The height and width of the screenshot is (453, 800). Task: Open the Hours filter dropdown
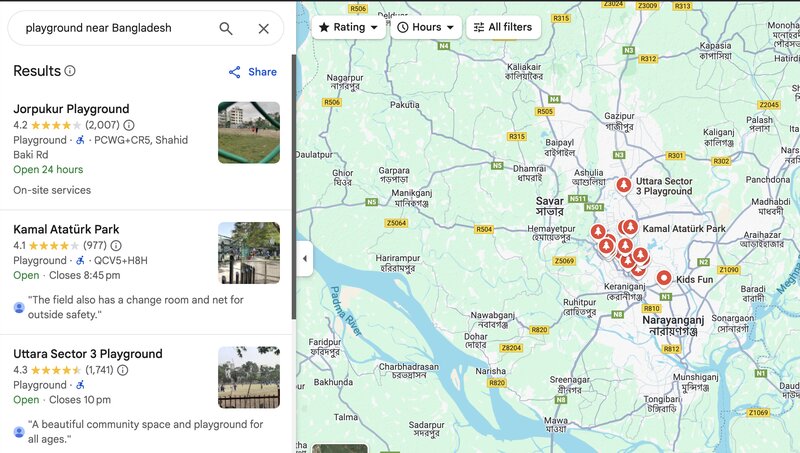(x=426, y=27)
